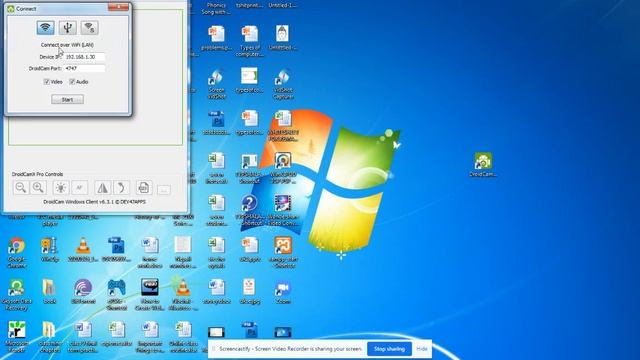Toggle the LED light brightness control
The width and height of the screenshot is (640, 360).
pyautogui.click(x=61, y=188)
